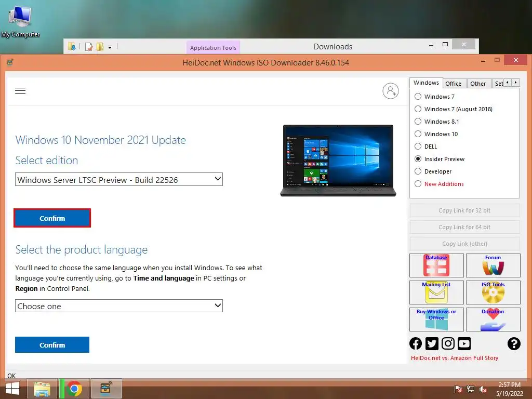Open the Facebook page icon
This screenshot has height=399, width=532.
point(416,343)
